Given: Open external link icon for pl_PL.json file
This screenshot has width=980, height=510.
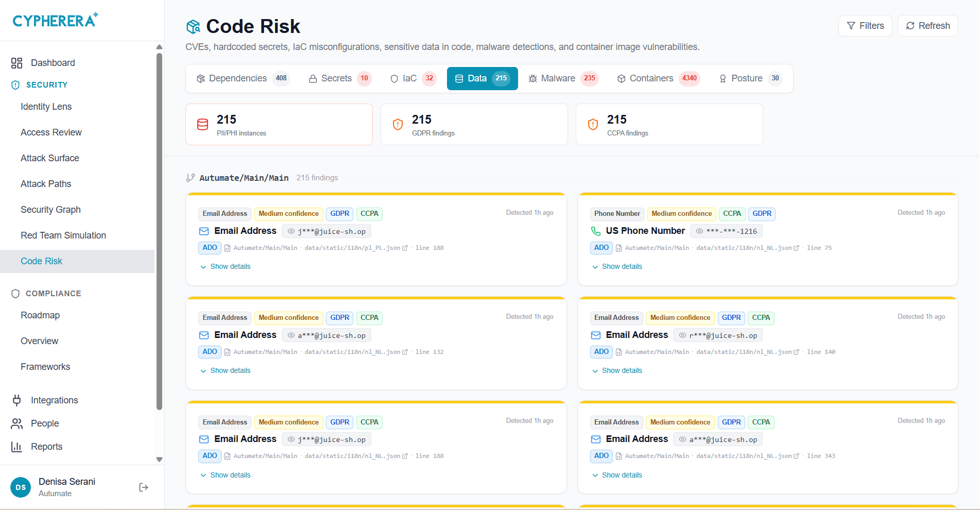Looking at the screenshot, I should click(x=405, y=248).
